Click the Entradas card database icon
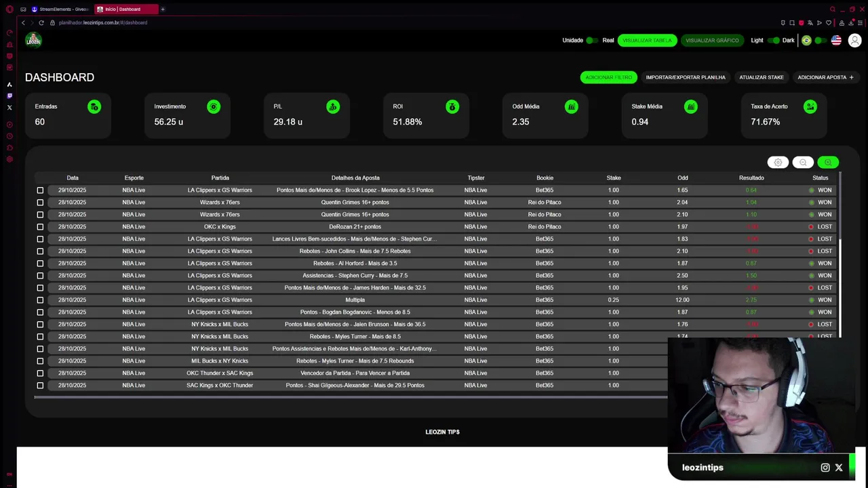This screenshot has height=488, width=868. point(94,106)
